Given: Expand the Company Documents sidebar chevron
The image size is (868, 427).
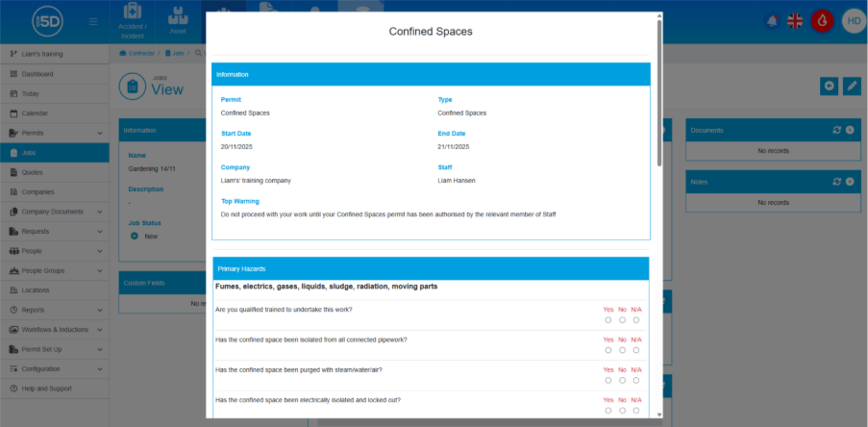Looking at the screenshot, I should [x=100, y=213].
